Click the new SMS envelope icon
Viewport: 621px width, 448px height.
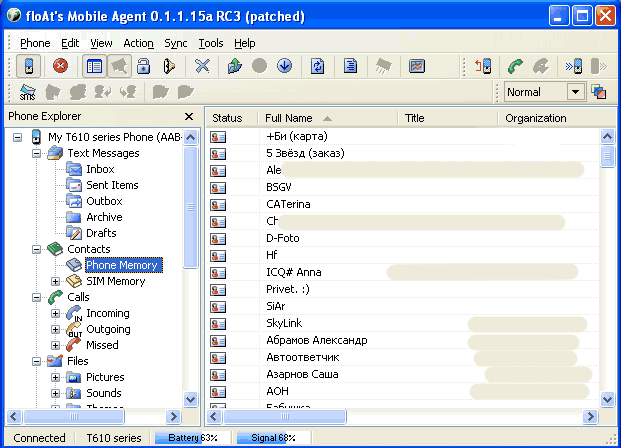click(28, 92)
